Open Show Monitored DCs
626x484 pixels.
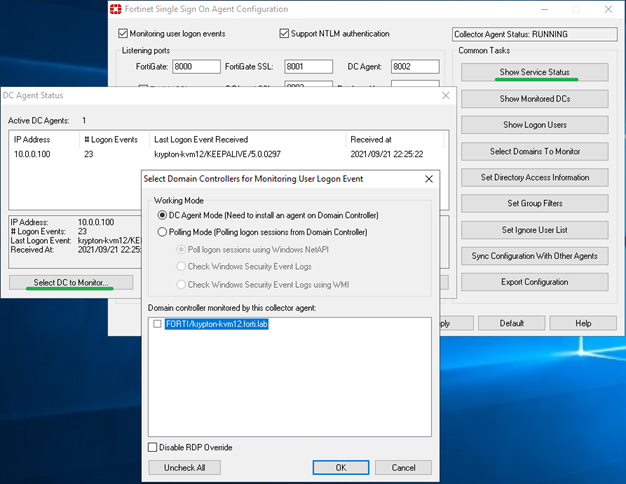pos(533,99)
